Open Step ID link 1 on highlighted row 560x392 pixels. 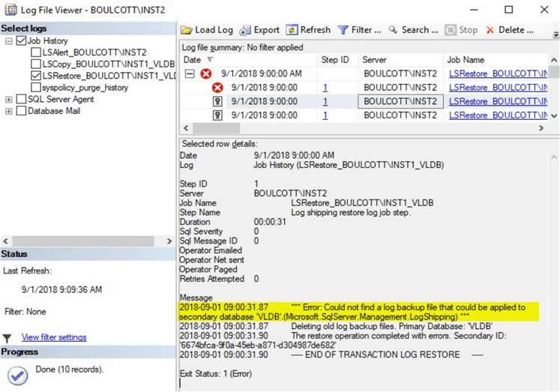coord(325,102)
